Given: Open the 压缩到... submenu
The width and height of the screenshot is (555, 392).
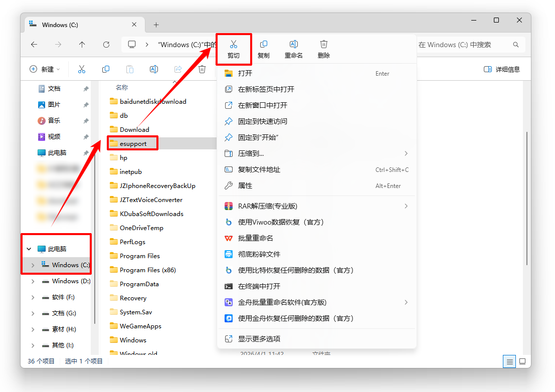Looking at the screenshot, I should pyautogui.click(x=316, y=153).
